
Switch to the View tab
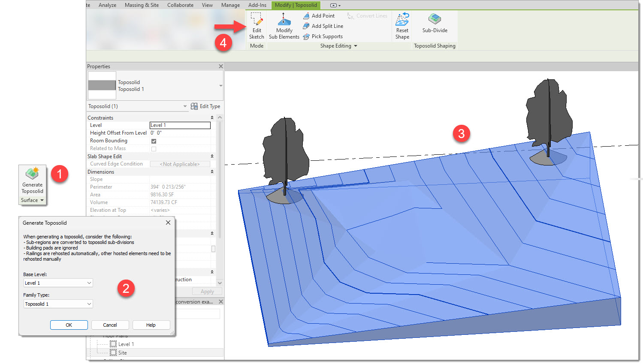(x=207, y=5)
